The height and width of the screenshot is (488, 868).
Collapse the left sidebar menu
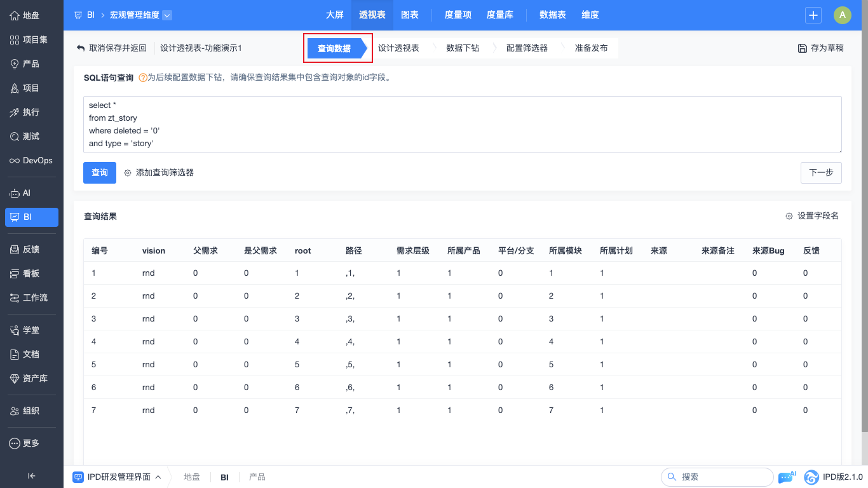(31, 476)
